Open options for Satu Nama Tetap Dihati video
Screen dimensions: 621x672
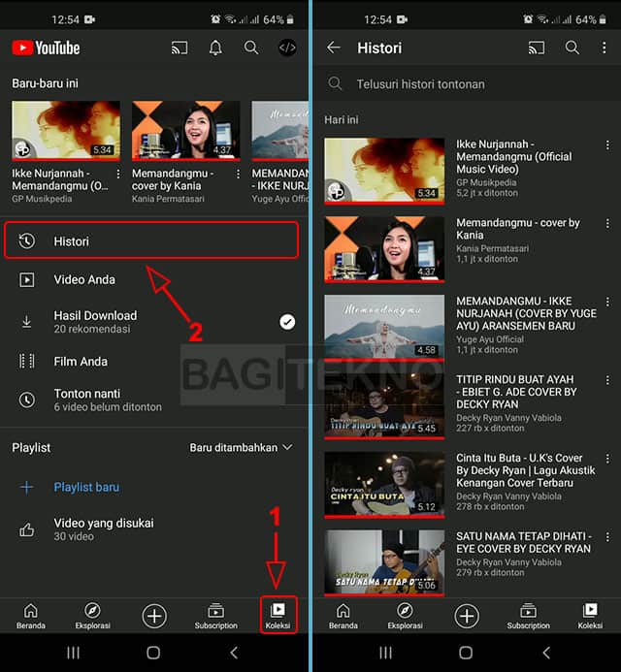click(x=607, y=537)
